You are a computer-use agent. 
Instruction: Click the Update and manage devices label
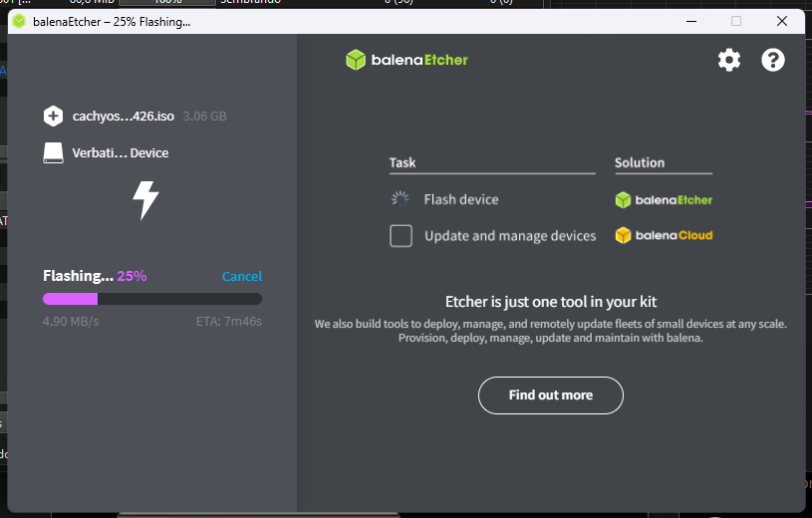[x=510, y=236]
